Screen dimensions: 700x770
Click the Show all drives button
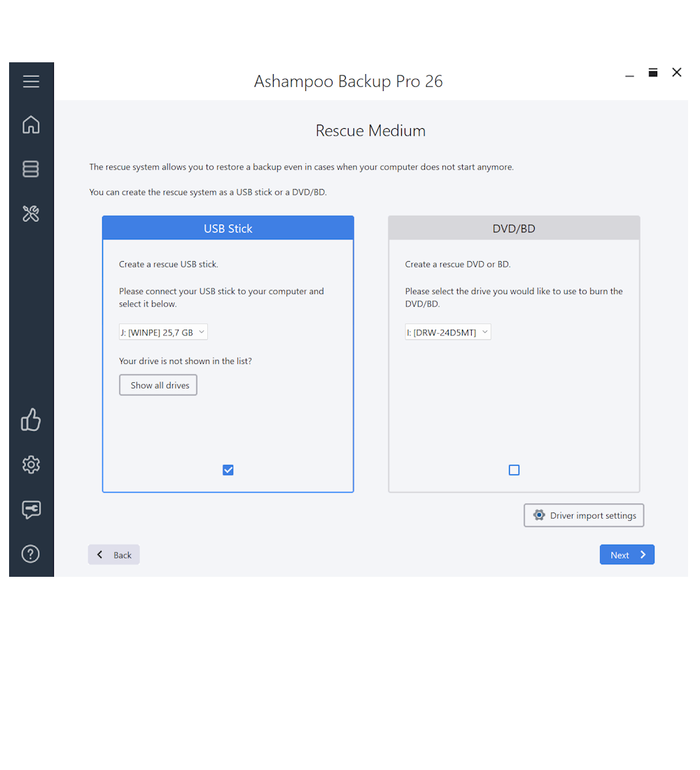point(158,385)
